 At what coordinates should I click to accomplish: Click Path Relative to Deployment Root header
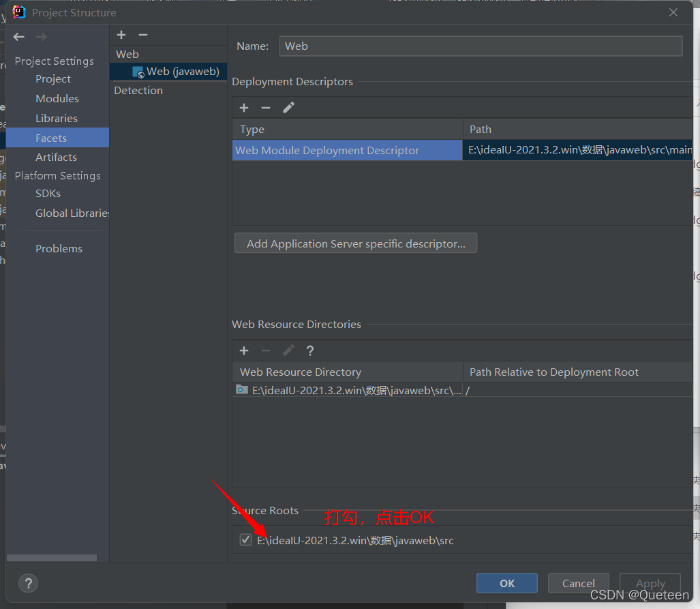point(578,372)
